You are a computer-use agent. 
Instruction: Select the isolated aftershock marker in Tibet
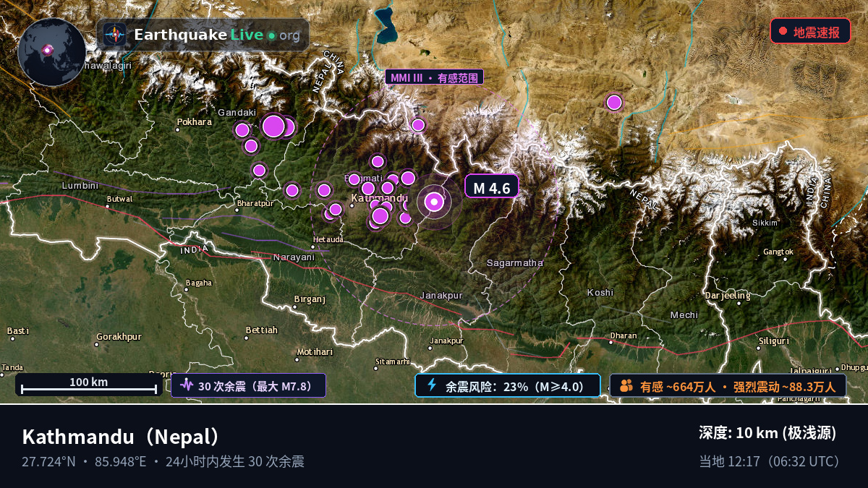click(x=614, y=103)
